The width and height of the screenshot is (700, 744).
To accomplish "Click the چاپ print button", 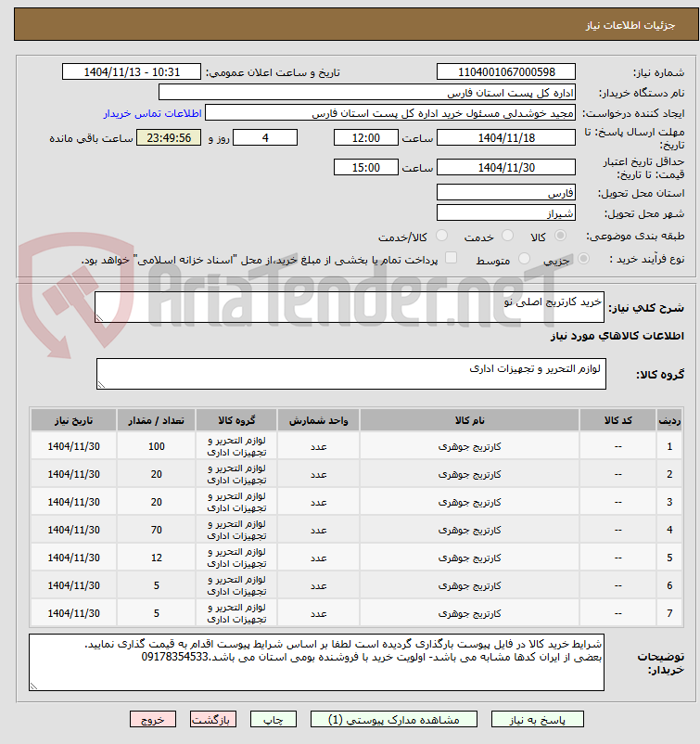I will coord(274,719).
